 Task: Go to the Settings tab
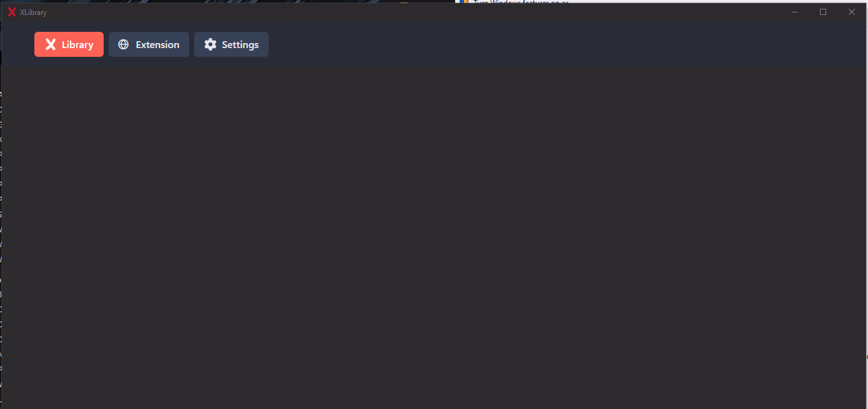[231, 44]
